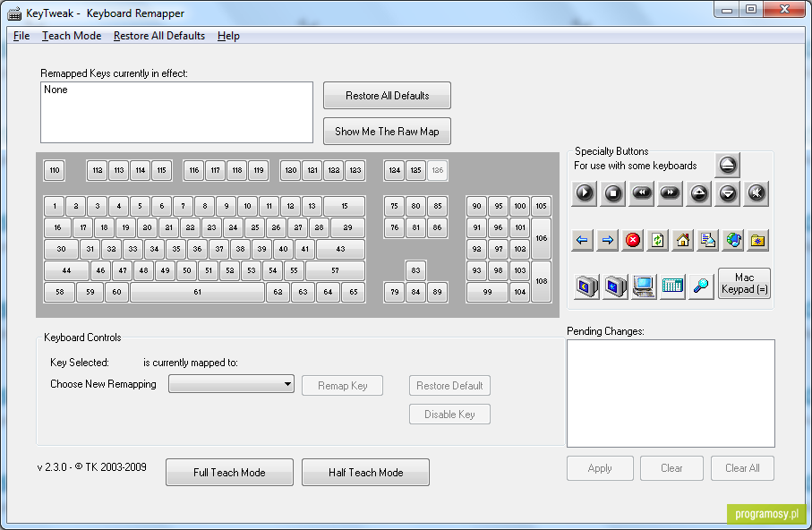Select numpad key 90
The height and width of the screenshot is (530, 812).
point(477,206)
